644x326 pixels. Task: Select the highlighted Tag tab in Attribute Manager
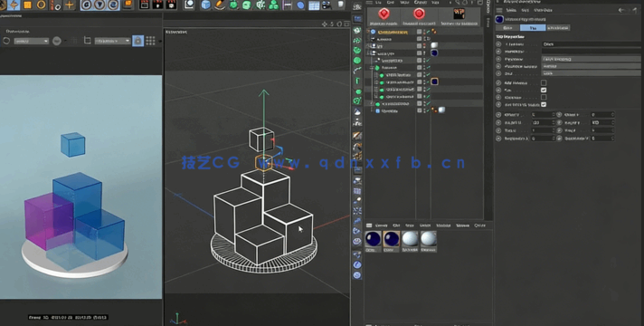(533, 28)
